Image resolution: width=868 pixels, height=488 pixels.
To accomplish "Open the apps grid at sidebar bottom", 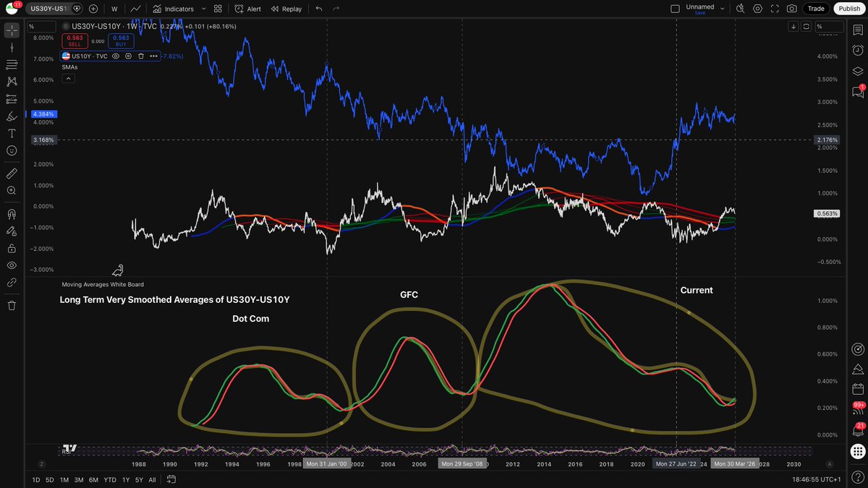I will point(857,451).
